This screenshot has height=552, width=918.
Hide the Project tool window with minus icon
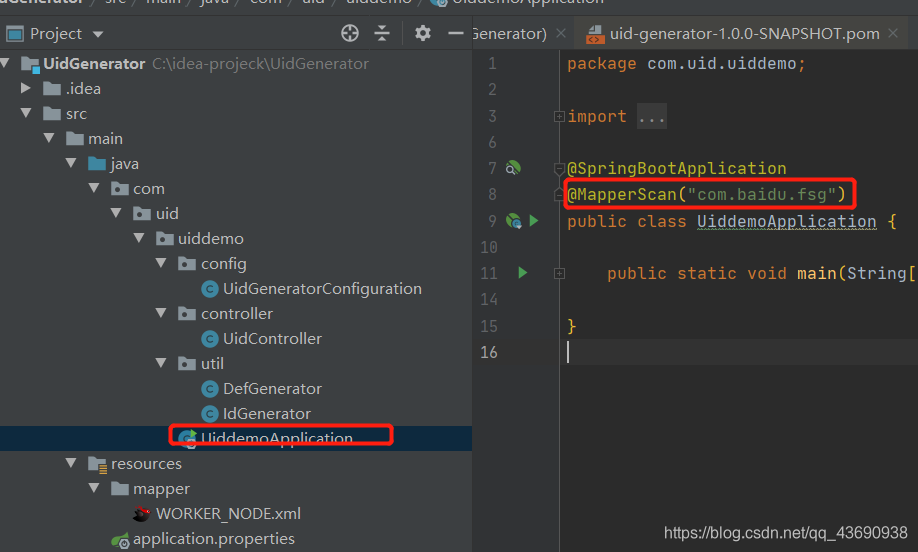click(455, 33)
